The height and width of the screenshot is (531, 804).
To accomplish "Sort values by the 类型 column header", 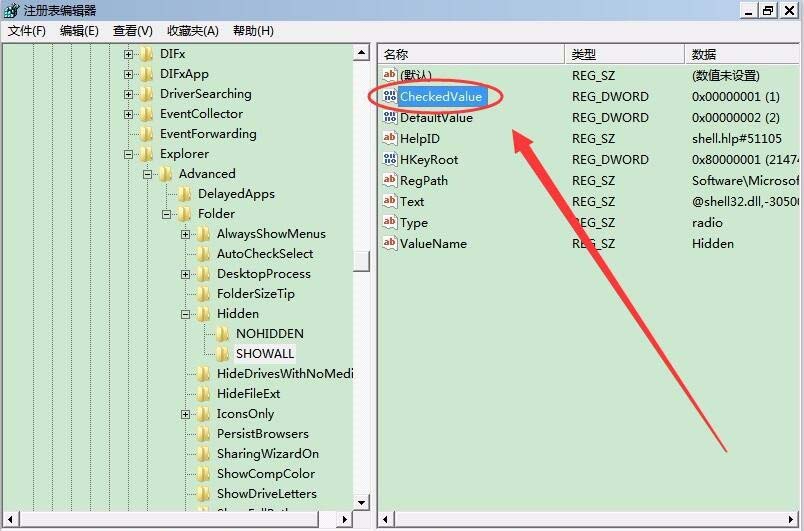I will 625,54.
